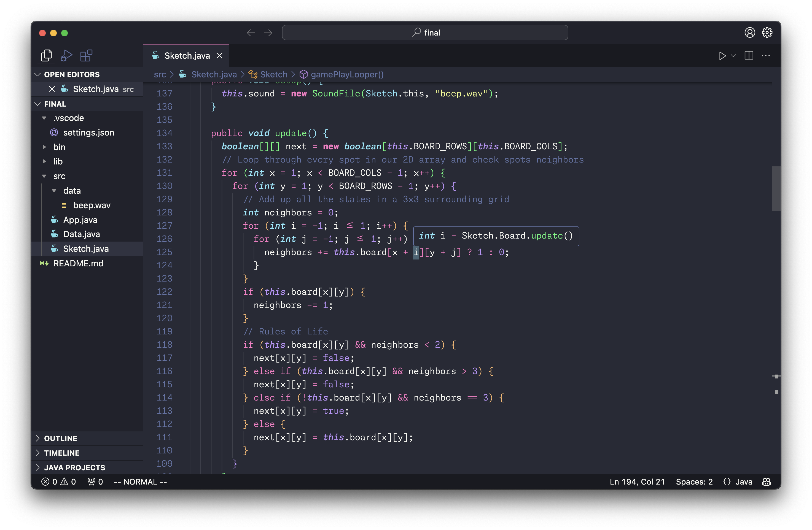The width and height of the screenshot is (812, 530).
Task: Go back with the left arrow
Action: coord(251,33)
